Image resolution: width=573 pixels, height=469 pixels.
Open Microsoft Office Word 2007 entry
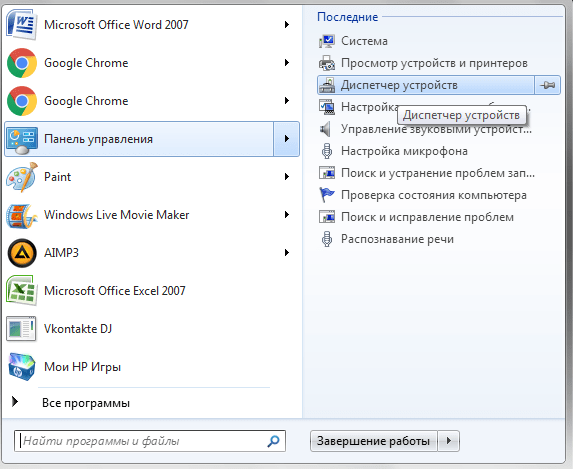(116, 25)
